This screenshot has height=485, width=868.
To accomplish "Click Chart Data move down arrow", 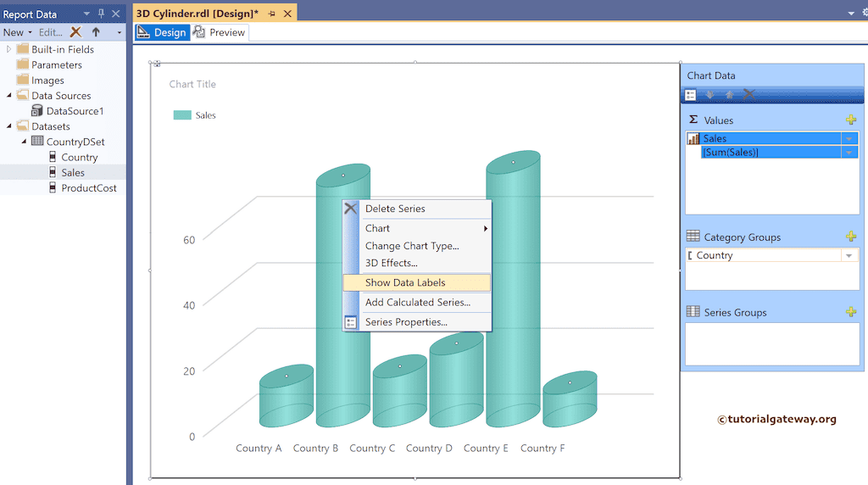I will (709, 95).
